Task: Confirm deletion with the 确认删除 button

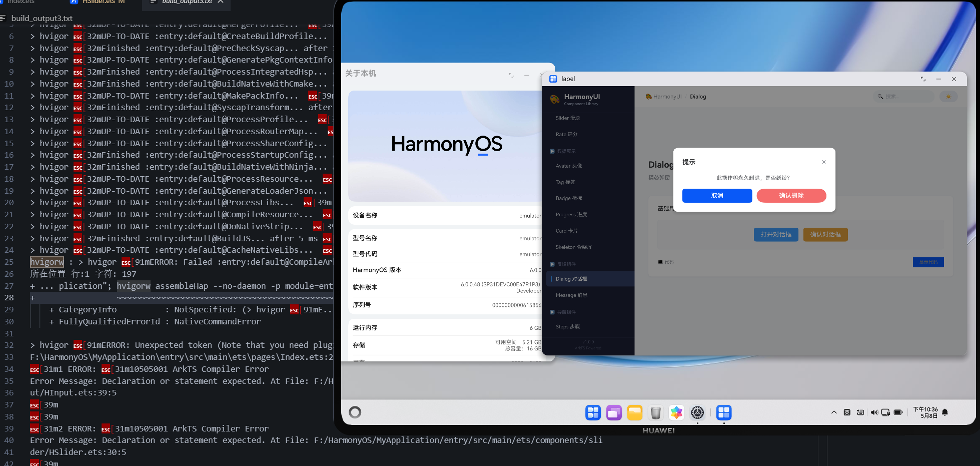Action: coord(791,196)
